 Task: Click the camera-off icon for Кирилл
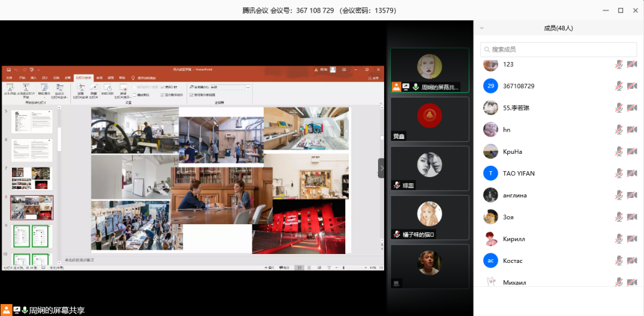[x=632, y=239]
